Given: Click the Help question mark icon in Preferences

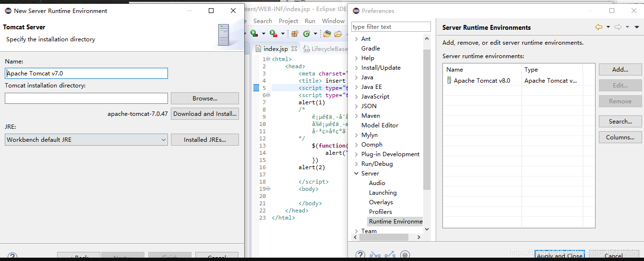Looking at the screenshot, I should click(360, 255).
